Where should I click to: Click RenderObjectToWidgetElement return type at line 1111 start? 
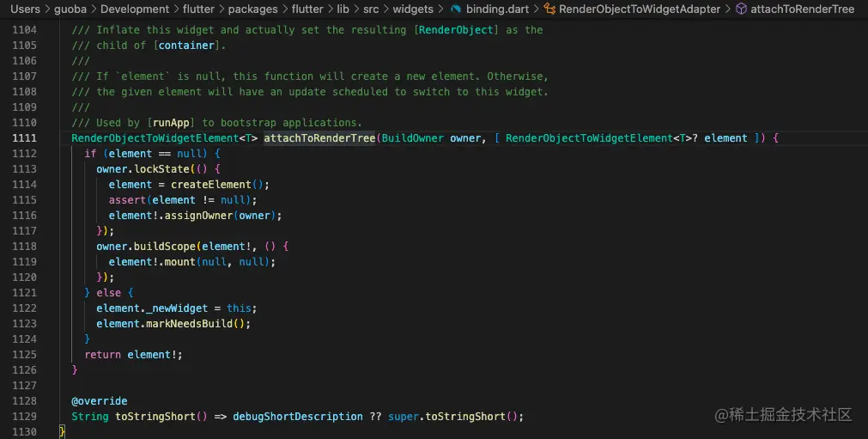point(155,138)
